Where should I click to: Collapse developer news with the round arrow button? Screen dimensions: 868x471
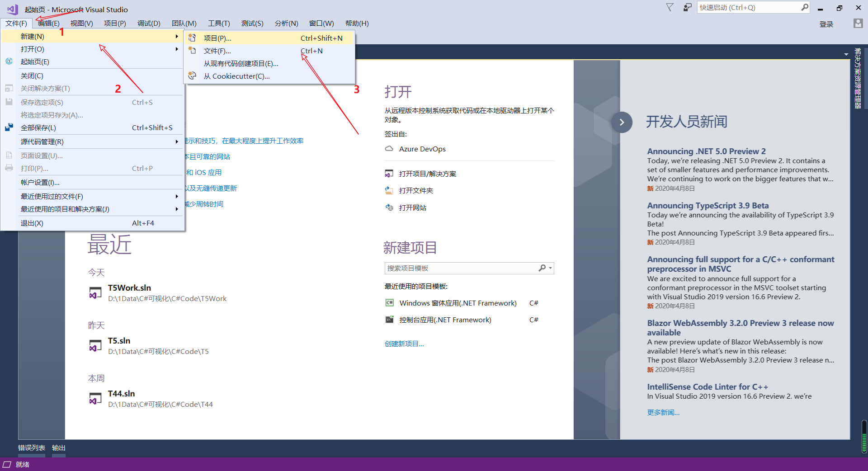click(x=622, y=122)
